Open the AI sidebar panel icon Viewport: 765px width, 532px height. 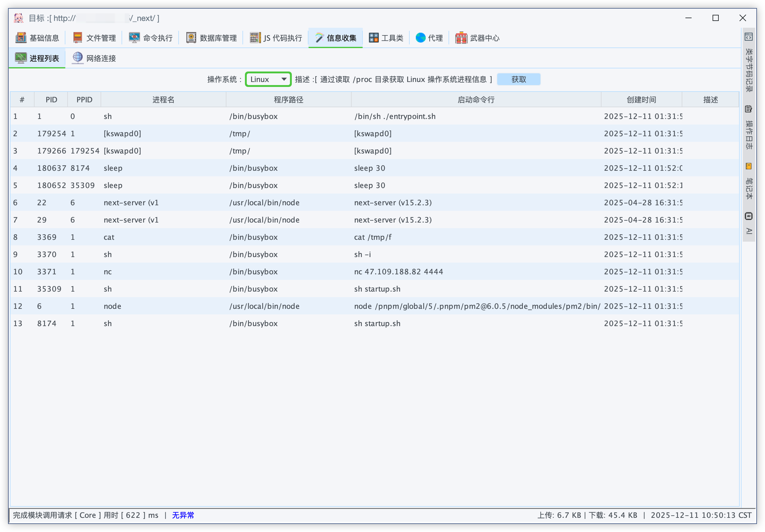click(748, 216)
